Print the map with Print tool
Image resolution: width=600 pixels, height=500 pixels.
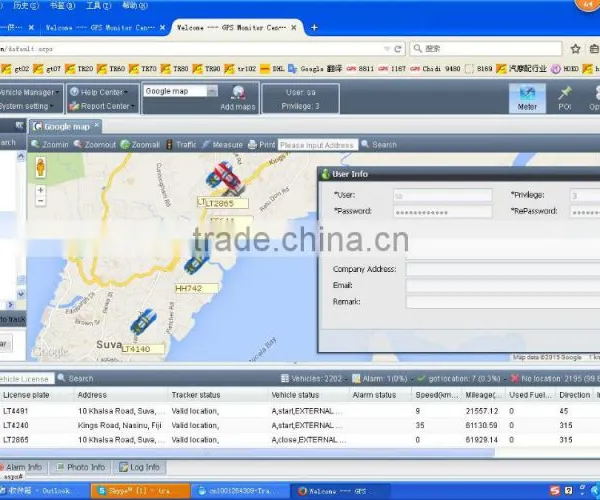point(261,145)
